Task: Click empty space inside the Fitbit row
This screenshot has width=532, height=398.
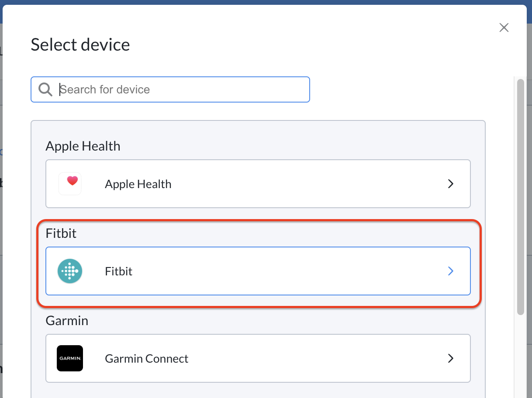Action: tap(284, 271)
